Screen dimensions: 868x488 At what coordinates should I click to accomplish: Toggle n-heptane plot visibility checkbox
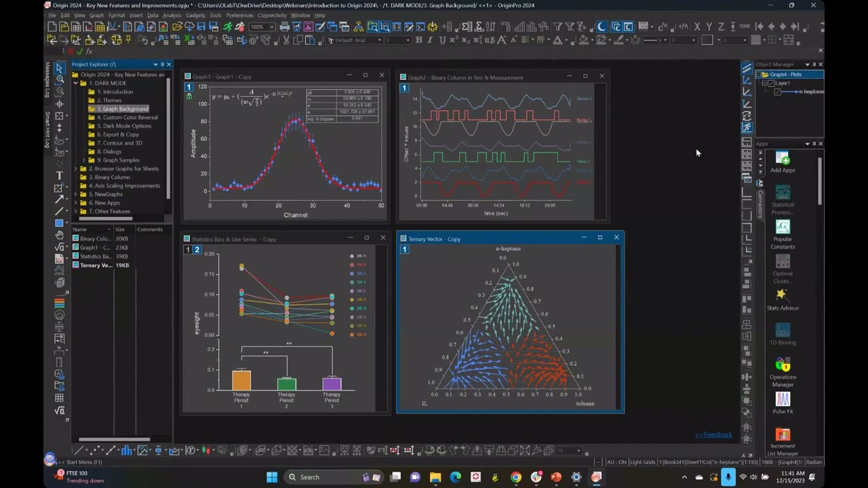[777, 91]
